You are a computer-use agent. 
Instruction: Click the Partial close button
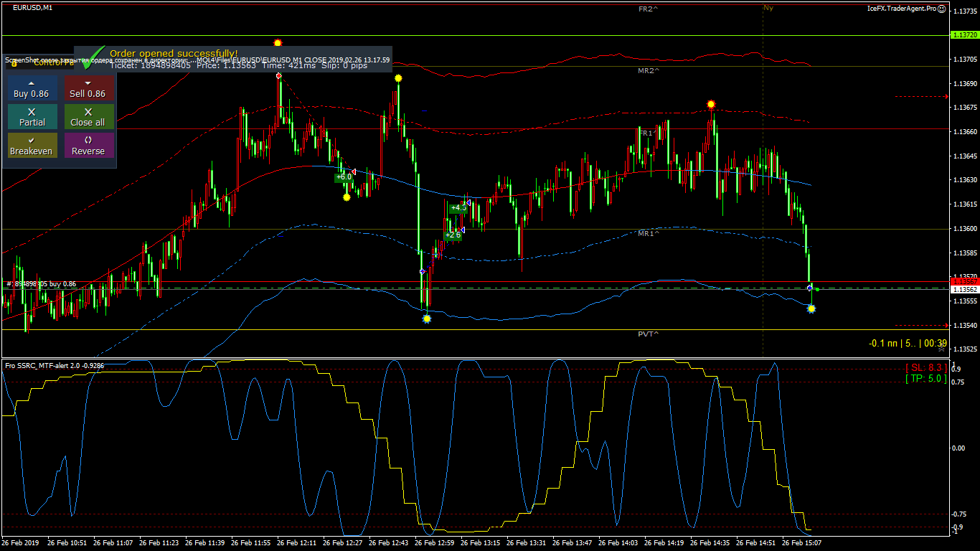32,117
